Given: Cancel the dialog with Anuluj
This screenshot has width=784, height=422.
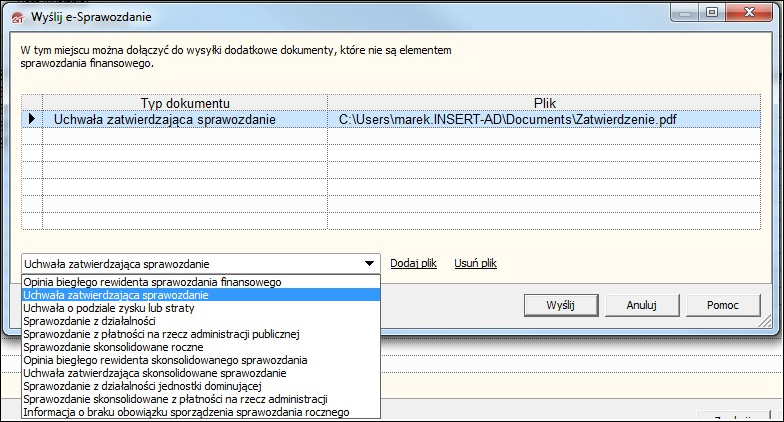Looking at the screenshot, I should tap(642, 305).
